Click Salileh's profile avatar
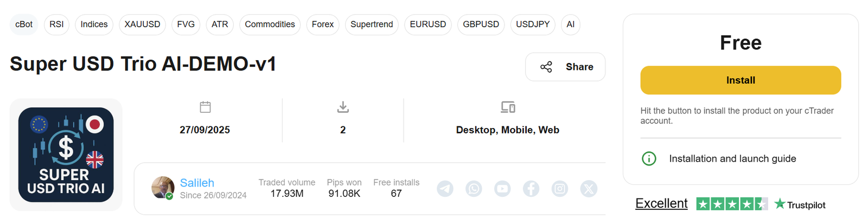The image size is (868, 224). (x=162, y=188)
